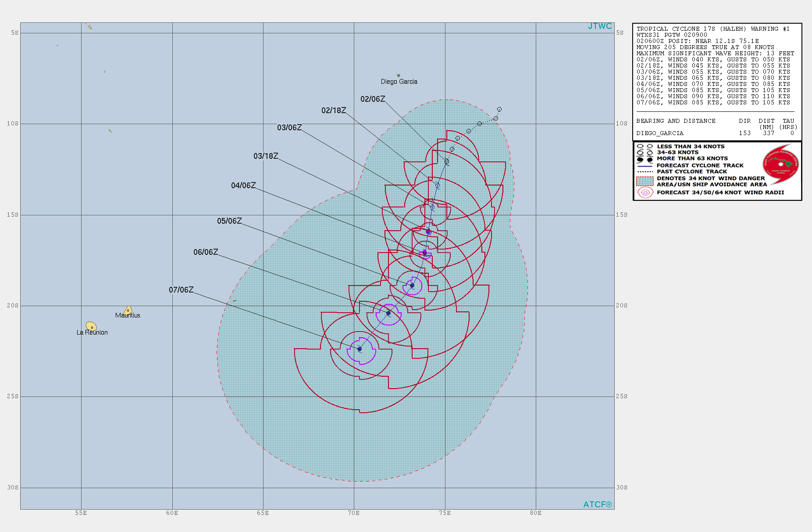The width and height of the screenshot is (812, 532).
Task: Click the Mauritius island marker
Action: (128, 310)
